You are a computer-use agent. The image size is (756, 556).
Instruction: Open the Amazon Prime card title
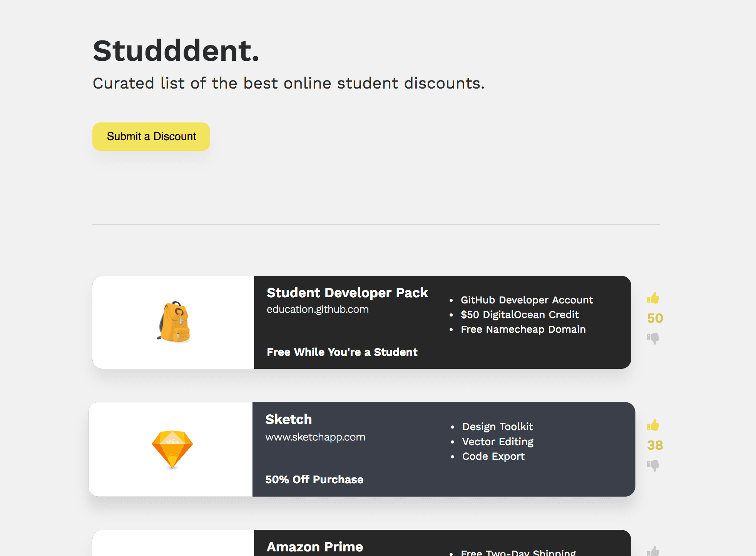tap(314, 547)
